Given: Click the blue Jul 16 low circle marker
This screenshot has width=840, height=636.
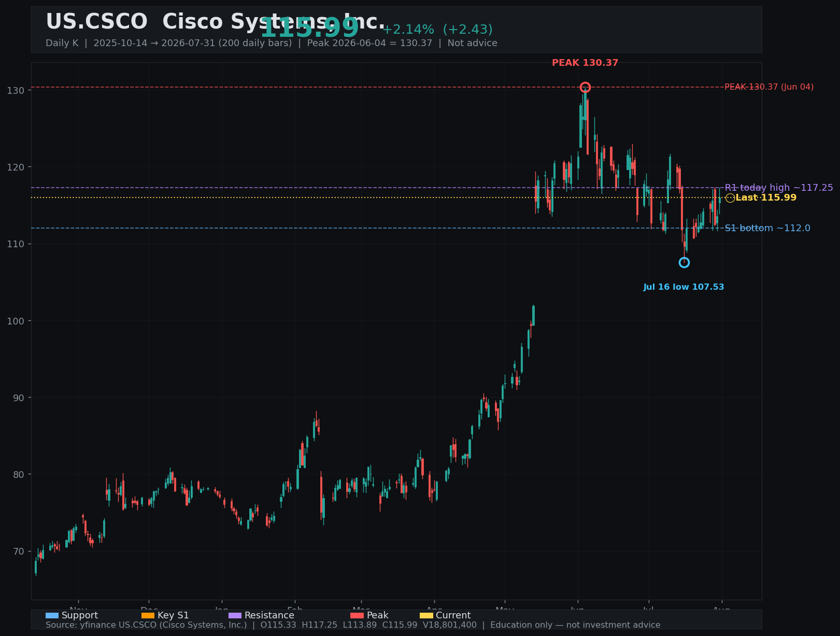Looking at the screenshot, I should click(x=684, y=263).
